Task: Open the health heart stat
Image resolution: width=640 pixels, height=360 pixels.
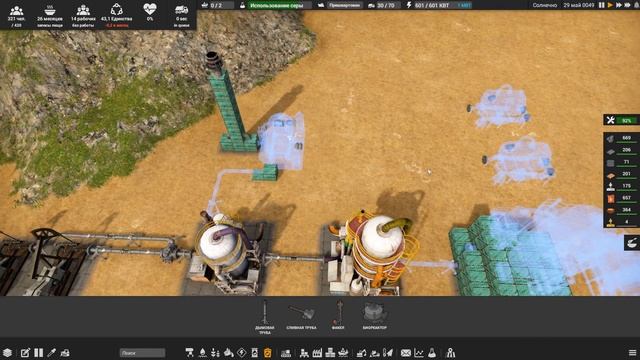Action: pos(150,12)
